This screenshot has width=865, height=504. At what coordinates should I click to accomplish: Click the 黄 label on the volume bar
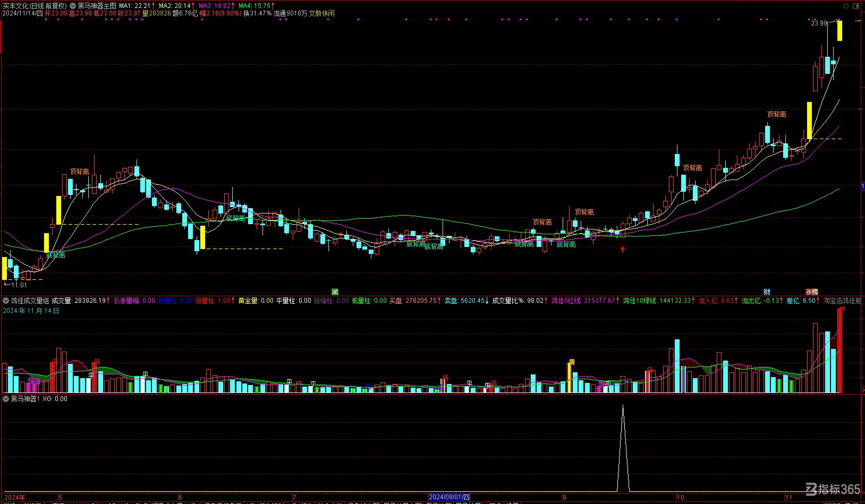pos(572,362)
